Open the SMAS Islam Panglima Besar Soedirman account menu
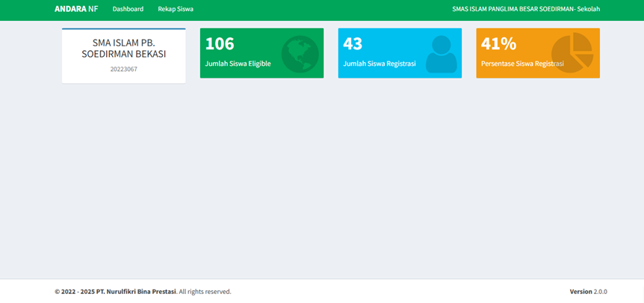The image size is (644, 303). [526, 9]
